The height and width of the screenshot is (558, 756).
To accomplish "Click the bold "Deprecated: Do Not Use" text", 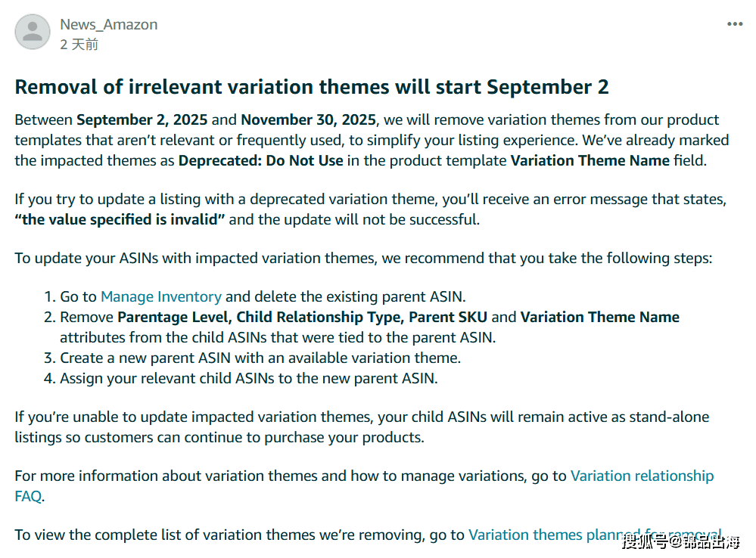I will (261, 160).
